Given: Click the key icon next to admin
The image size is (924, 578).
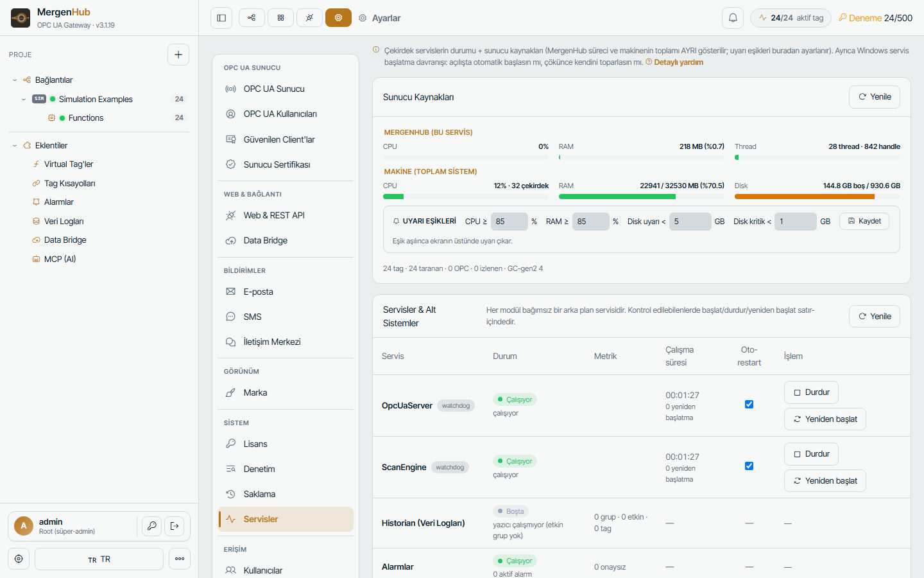Looking at the screenshot, I should pos(151,526).
